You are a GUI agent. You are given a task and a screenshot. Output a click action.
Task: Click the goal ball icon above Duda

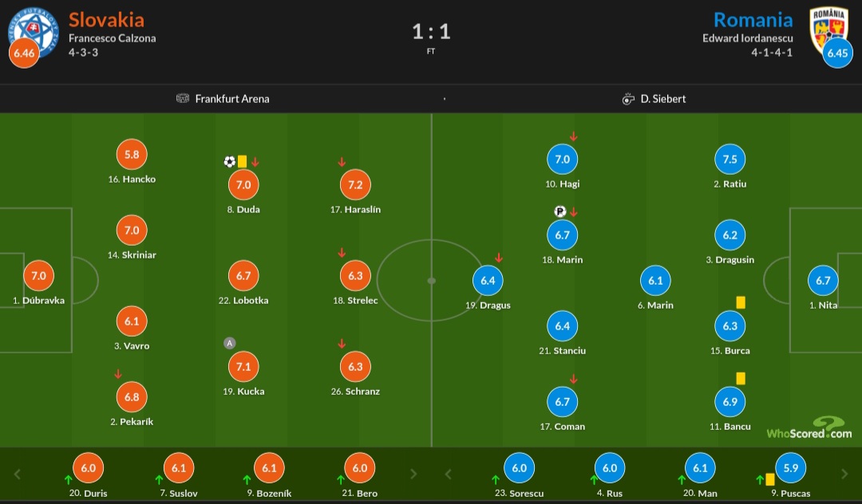230,161
